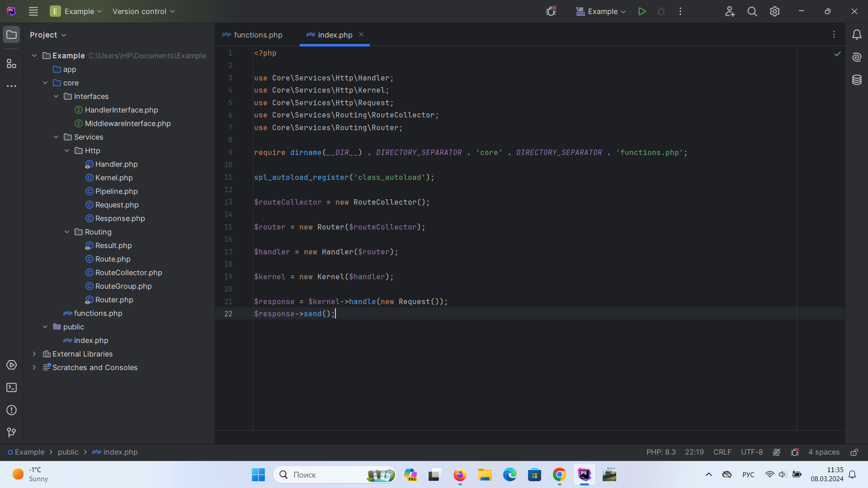Open the Notifications bell in the sidebar

pyautogui.click(x=857, y=35)
